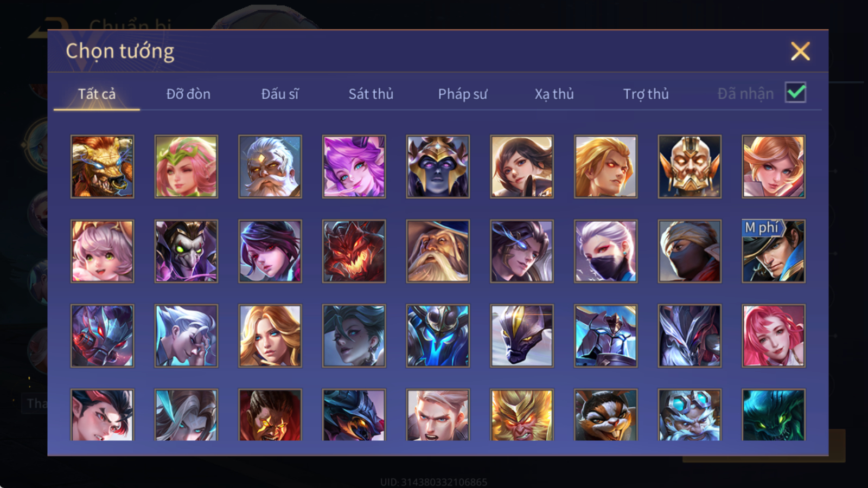Choose the white-bearded old man hero with gold gem

[270, 166]
